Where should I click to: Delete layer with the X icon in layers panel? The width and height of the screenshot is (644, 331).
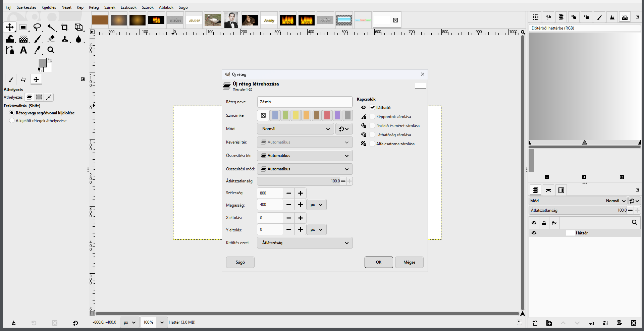click(x=633, y=323)
